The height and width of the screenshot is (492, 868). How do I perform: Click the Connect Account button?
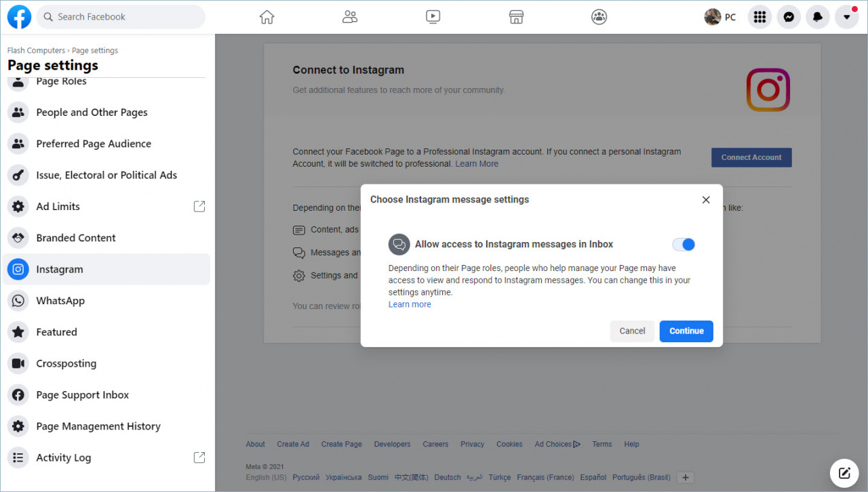tap(751, 157)
